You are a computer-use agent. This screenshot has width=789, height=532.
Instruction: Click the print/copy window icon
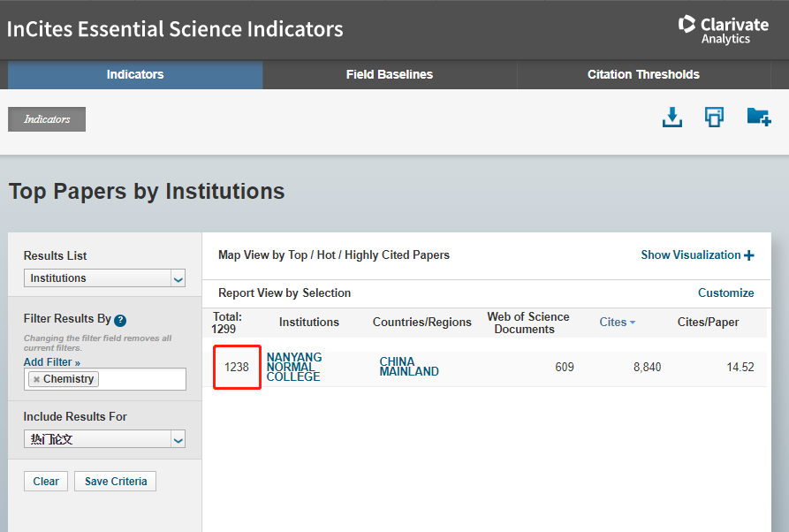[x=714, y=117]
